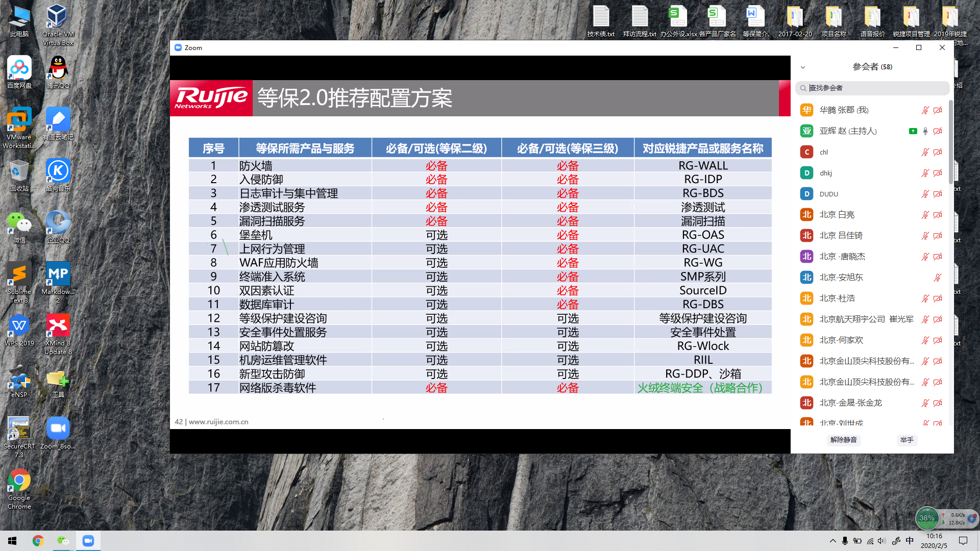Click the 解除静音 unmute button
The height and width of the screenshot is (551, 980).
click(x=843, y=440)
